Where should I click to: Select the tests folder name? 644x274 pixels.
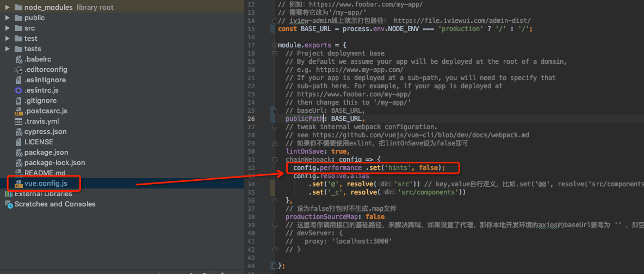(x=33, y=48)
